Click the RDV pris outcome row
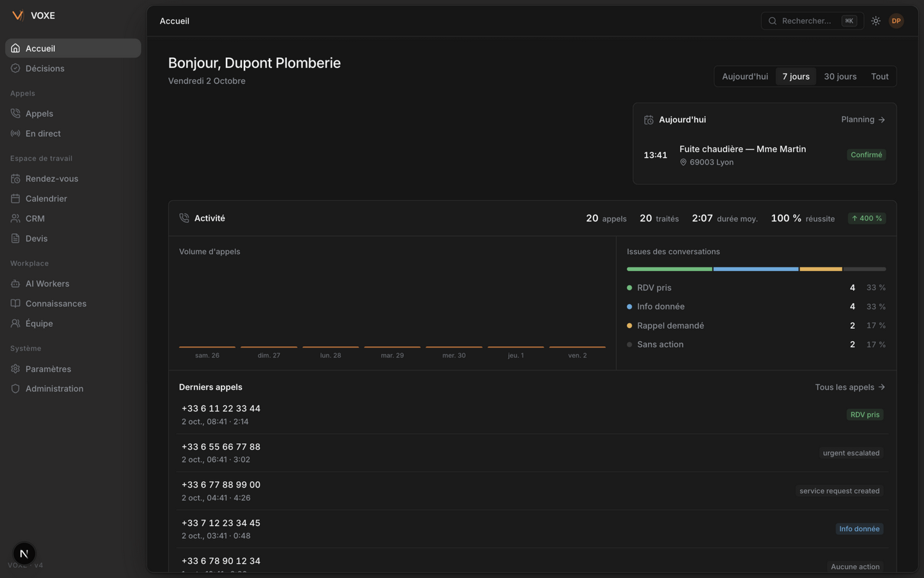 pyautogui.click(x=756, y=288)
